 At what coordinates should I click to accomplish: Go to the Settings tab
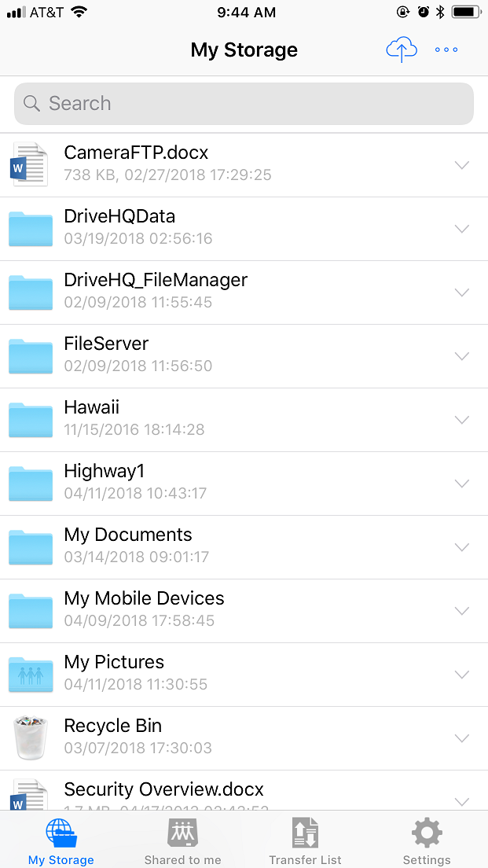point(427,840)
